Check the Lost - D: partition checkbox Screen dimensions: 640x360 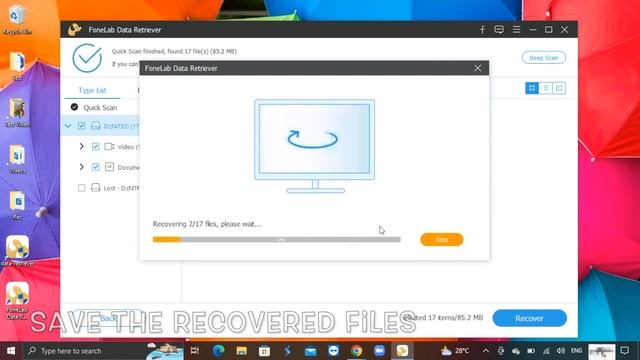click(82, 188)
